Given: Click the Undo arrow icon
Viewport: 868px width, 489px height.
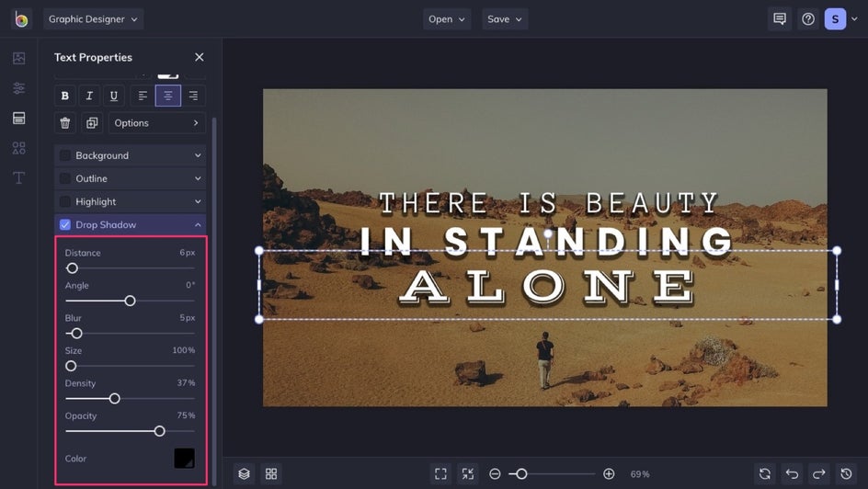Looking at the screenshot, I should click(x=792, y=473).
